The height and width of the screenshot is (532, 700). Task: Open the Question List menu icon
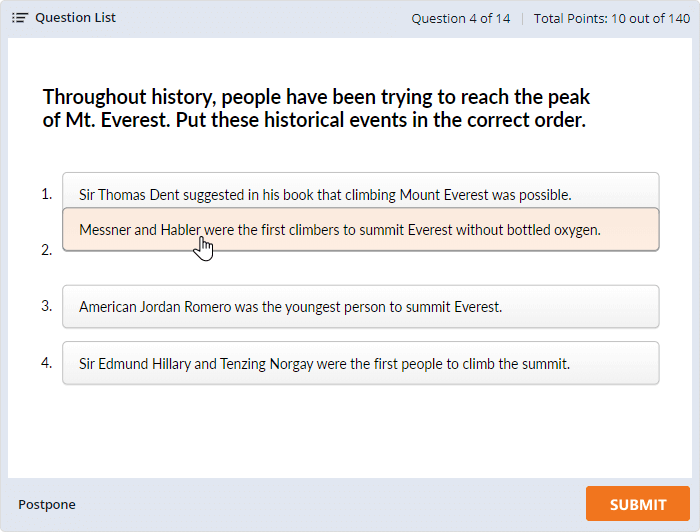(x=20, y=18)
